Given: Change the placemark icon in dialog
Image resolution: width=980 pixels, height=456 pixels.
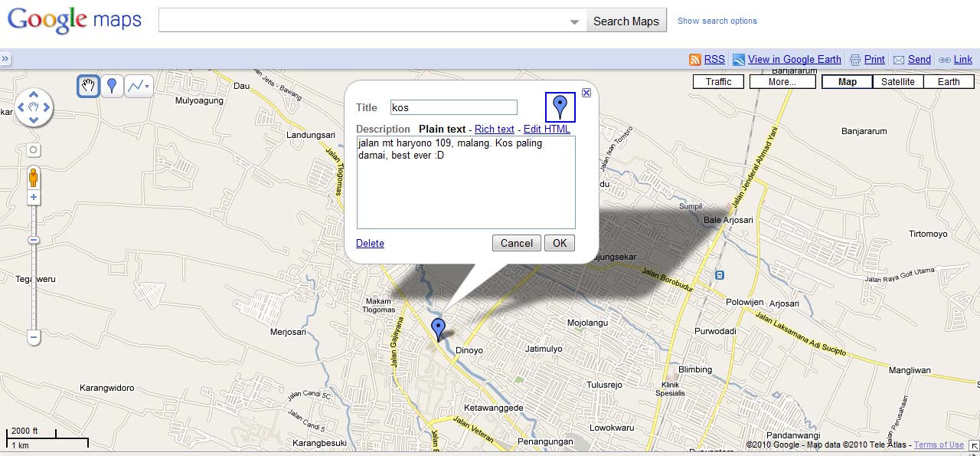Looking at the screenshot, I should (560, 107).
